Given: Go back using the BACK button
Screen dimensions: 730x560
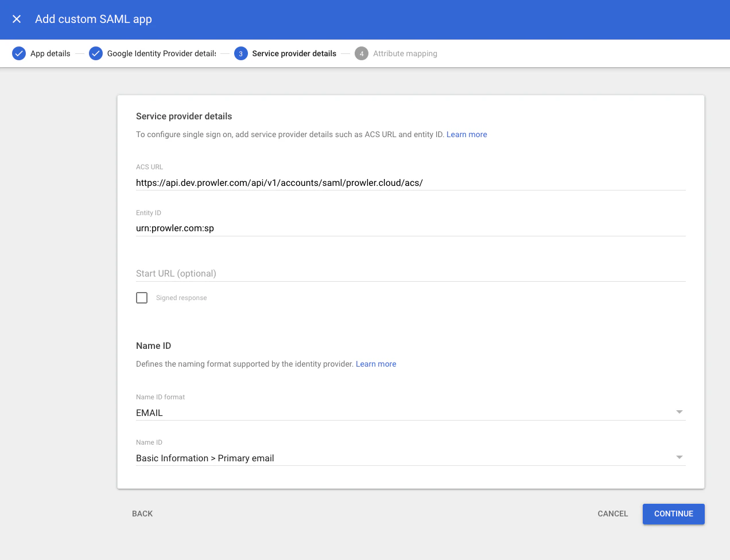Looking at the screenshot, I should click(x=142, y=514).
